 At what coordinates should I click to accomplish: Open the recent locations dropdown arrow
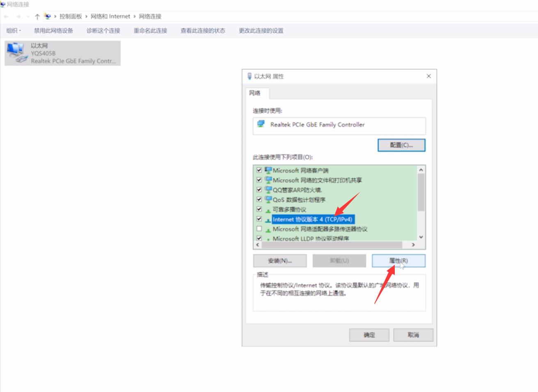pos(28,16)
